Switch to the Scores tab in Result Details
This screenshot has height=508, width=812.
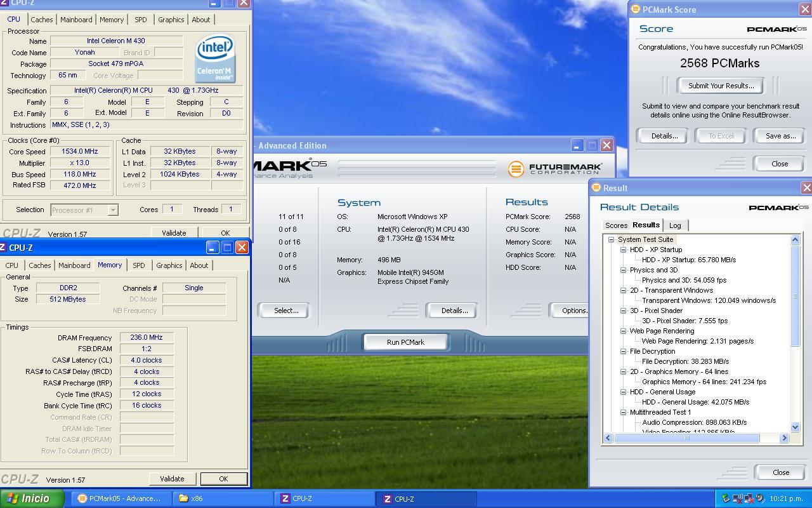coord(616,225)
